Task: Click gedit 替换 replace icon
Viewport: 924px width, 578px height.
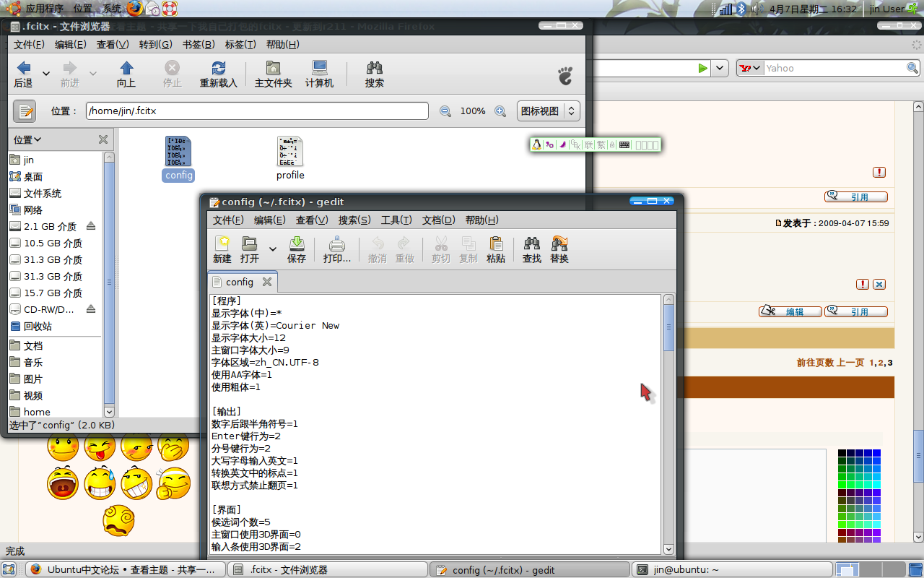Action: (559, 243)
